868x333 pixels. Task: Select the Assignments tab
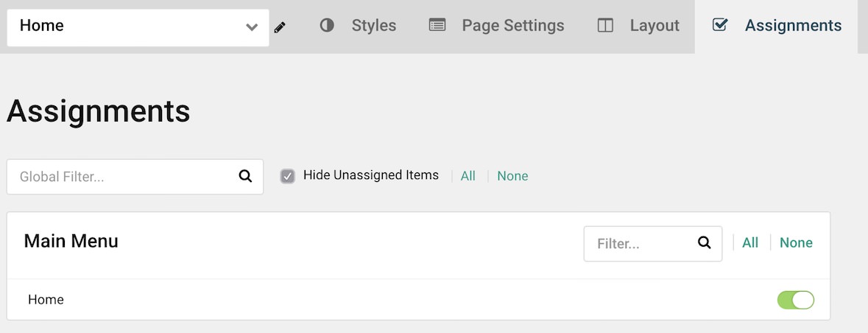[776, 26]
